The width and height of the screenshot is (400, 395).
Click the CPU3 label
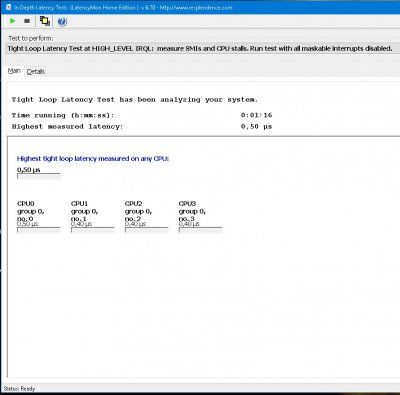(187, 203)
